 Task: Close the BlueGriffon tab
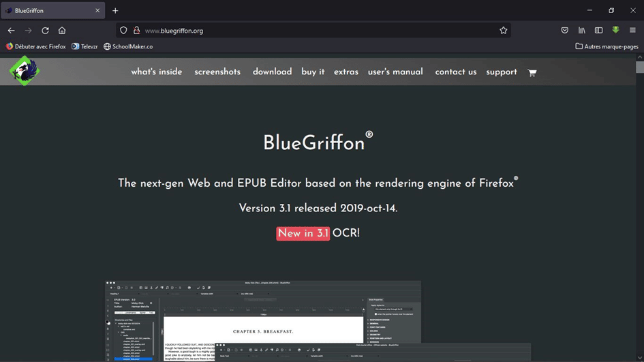(x=97, y=11)
